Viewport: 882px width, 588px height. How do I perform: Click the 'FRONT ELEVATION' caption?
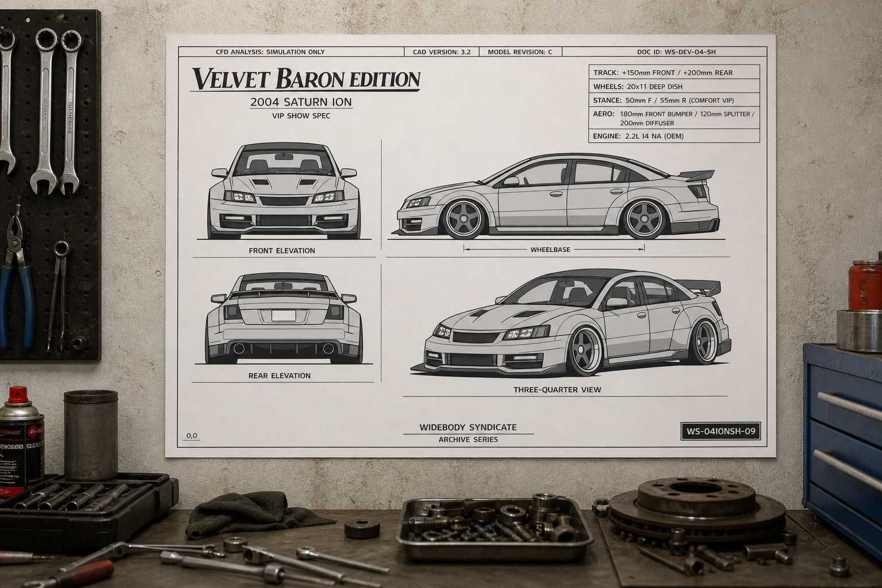pos(282,250)
